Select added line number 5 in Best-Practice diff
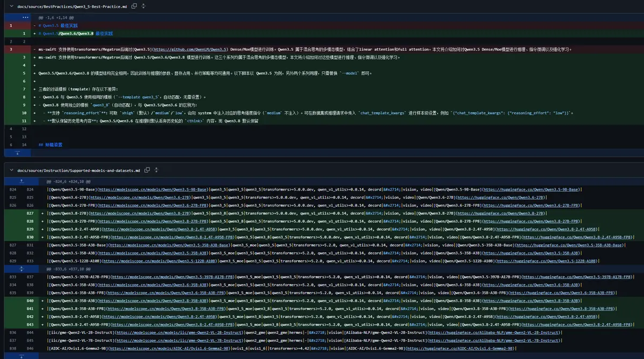Image resolution: width=644 pixels, height=359 pixels. (x=25, y=73)
